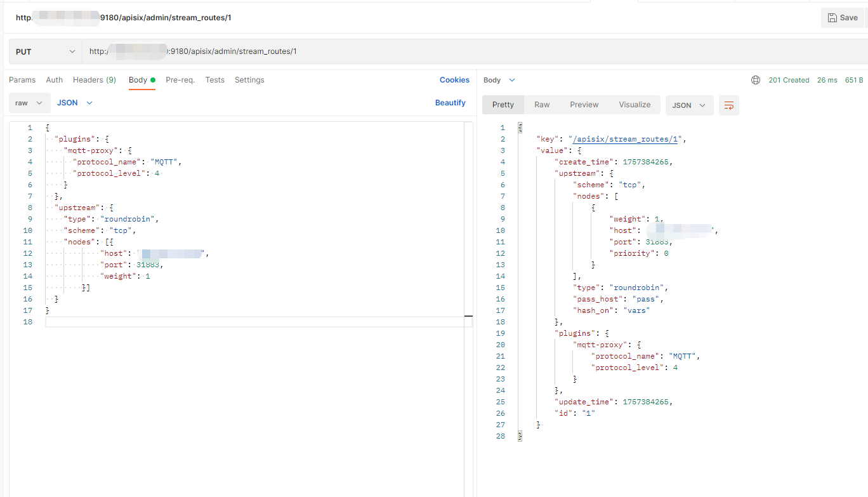The image size is (868, 497).
Task: Open the response Body dropdown
Action: (x=499, y=80)
